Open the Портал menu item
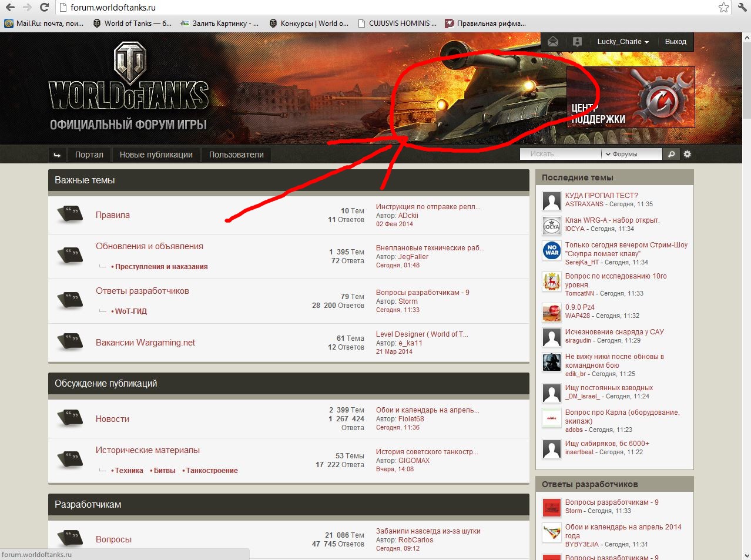Screen dimensions: 751x560 click(x=89, y=155)
